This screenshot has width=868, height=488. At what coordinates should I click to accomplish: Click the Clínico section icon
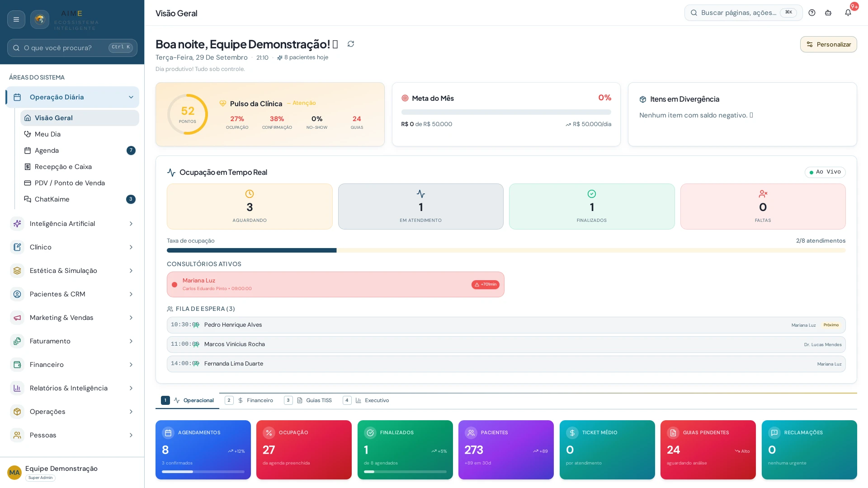[x=17, y=247]
